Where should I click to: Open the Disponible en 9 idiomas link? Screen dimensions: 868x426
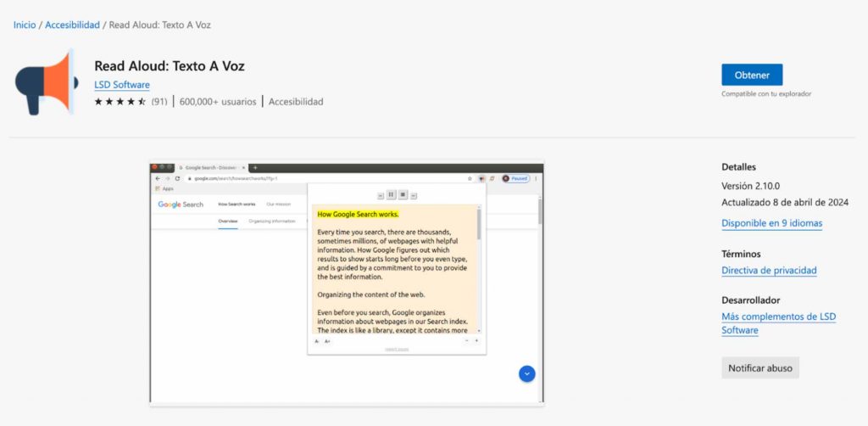pyautogui.click(x=771, y=223)
